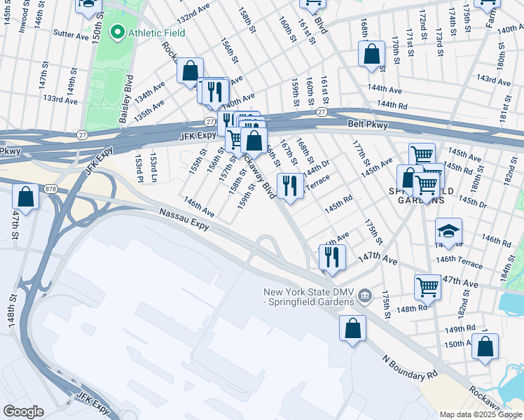Click the Athletic Field green location pin
This screenshot has height=420, width=524.
[x=117, y=33]
